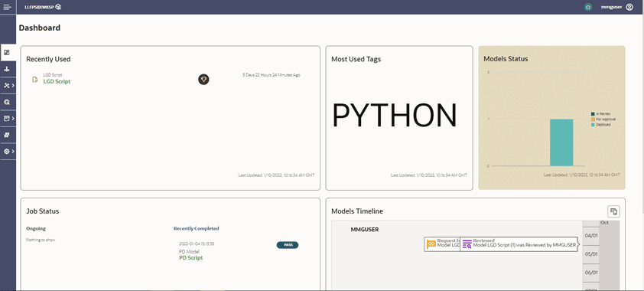Viewport: 644px width, 291px height.
Task: Click the teal Deployed bar in chart
Action: coord(561,142)
